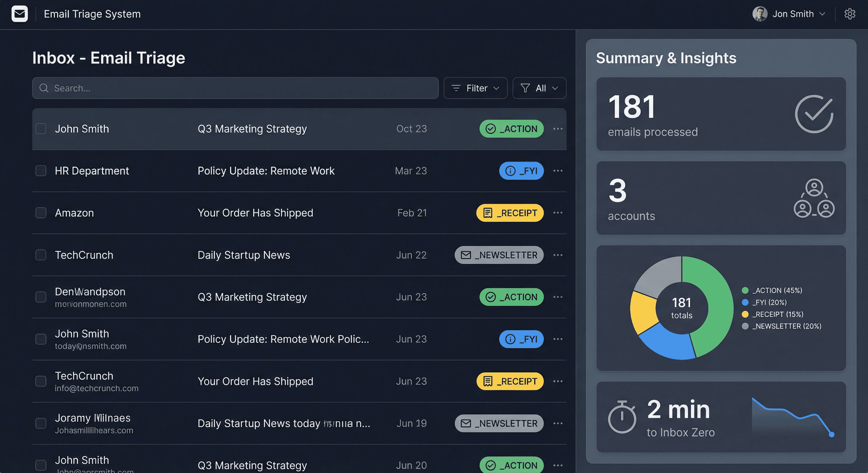Click the emails processed checkmark icon
The image size is (868, 473).
point(814,114)
